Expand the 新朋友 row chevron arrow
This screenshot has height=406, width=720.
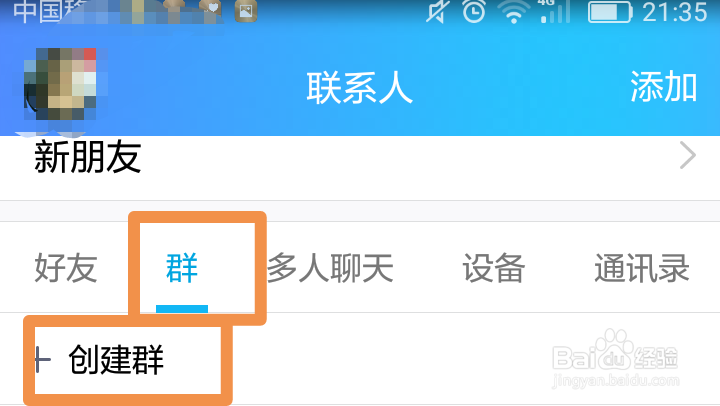click(x=687, y=156)
